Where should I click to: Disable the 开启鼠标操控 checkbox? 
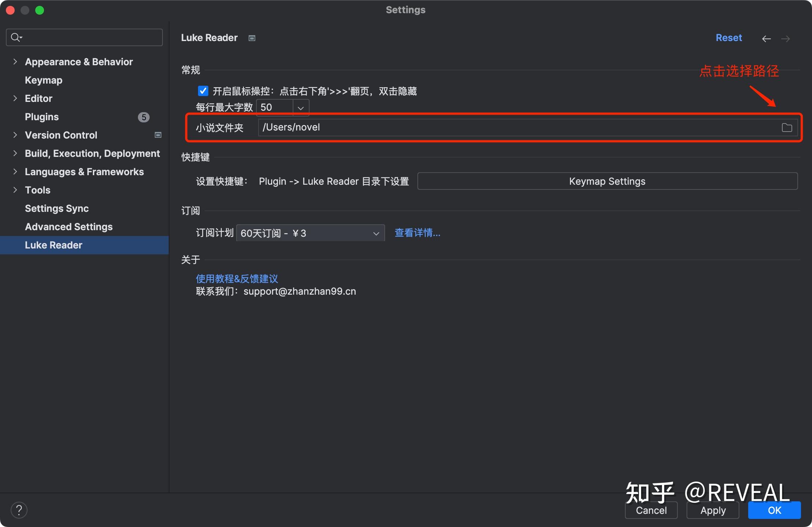click(203, 91)
